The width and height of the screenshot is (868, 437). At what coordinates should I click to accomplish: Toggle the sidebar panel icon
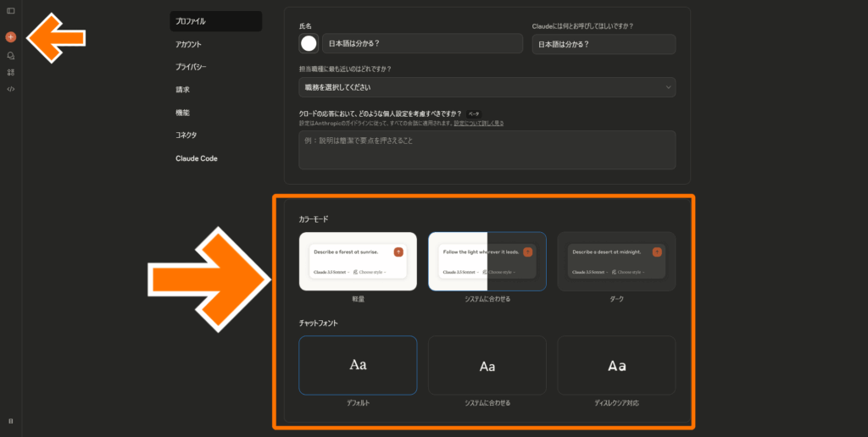tap(10, 11)
